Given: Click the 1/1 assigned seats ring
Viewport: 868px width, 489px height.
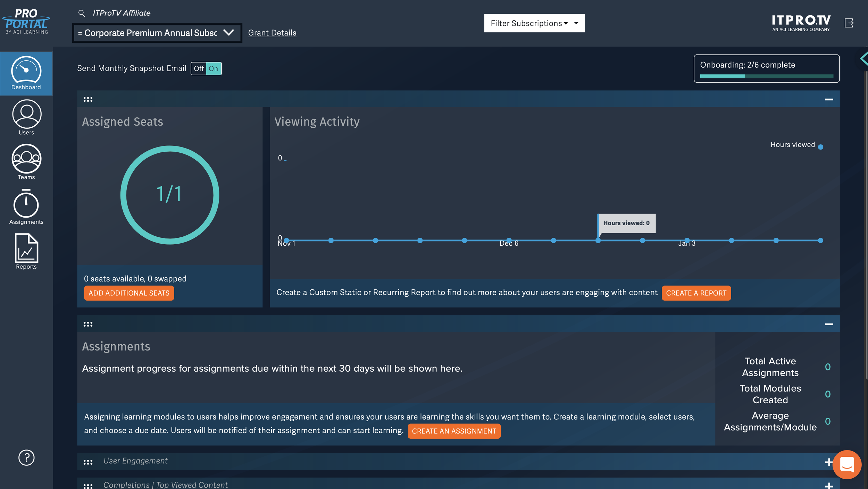Looking at the screenshot, I should [x=169, y=195].
